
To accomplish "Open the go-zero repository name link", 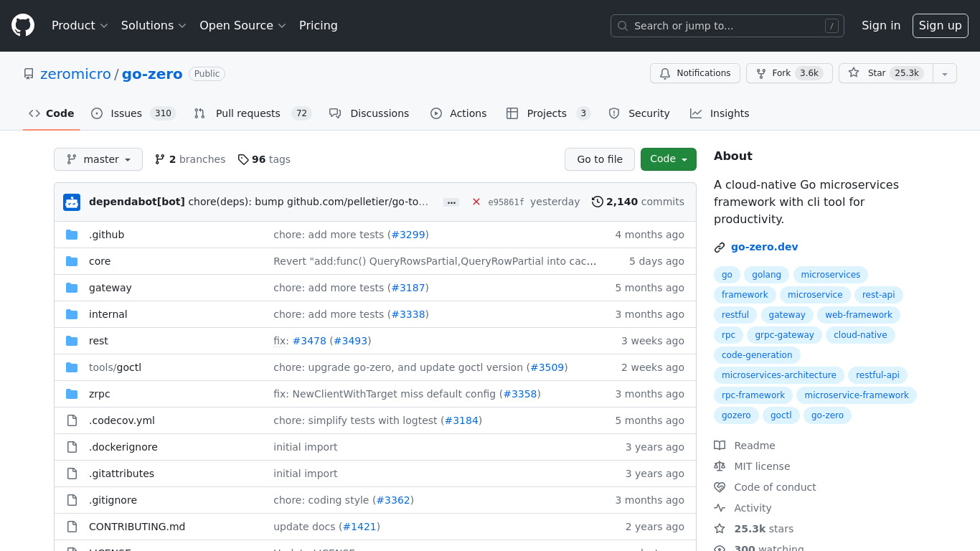I will pos(152,74).
